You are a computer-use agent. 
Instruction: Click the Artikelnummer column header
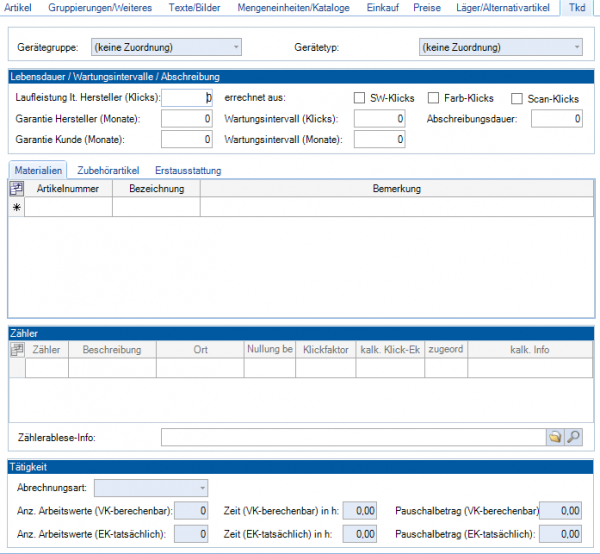68,188
